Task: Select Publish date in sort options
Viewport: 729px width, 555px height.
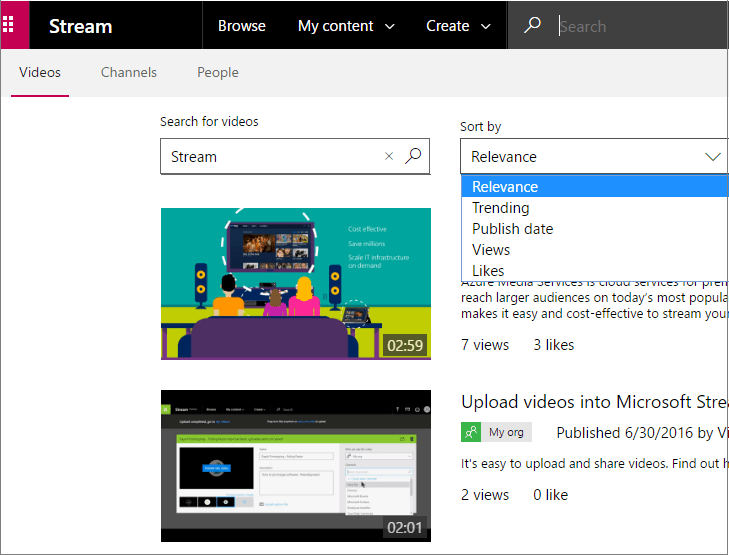Action: [595, 229]
